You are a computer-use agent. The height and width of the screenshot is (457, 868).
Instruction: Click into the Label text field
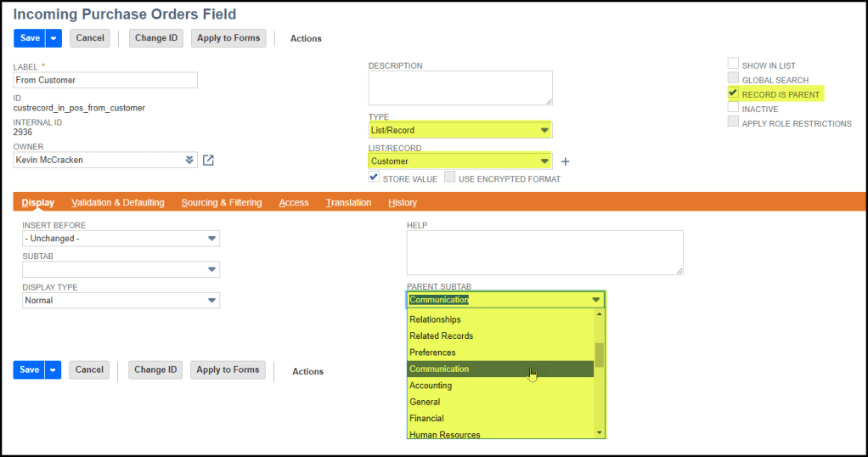106,80
